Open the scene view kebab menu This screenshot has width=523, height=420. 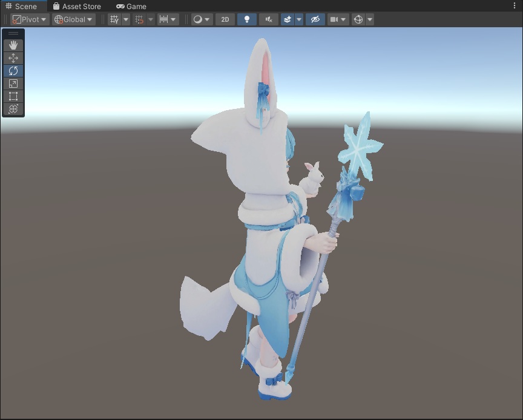pos(513,6)
